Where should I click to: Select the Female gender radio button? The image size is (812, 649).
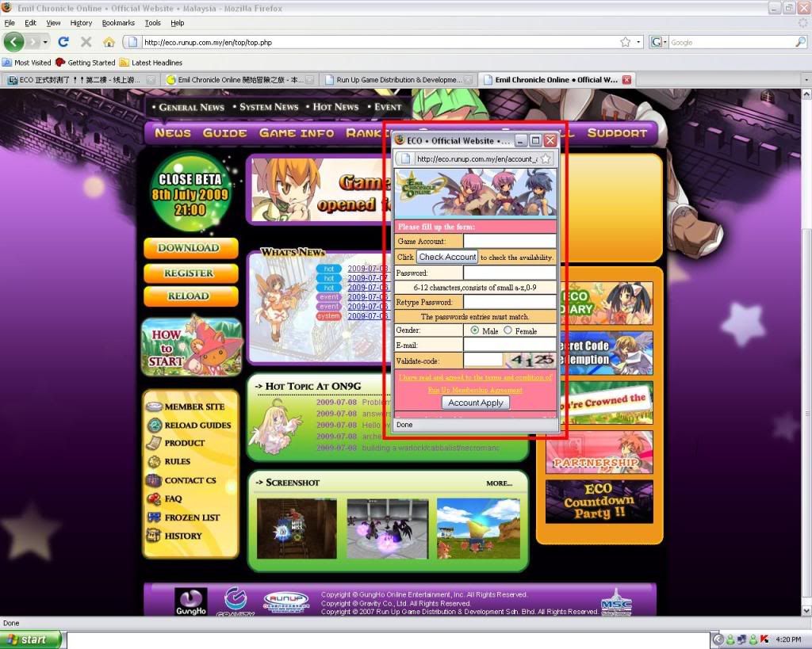(x=508, y=330)
